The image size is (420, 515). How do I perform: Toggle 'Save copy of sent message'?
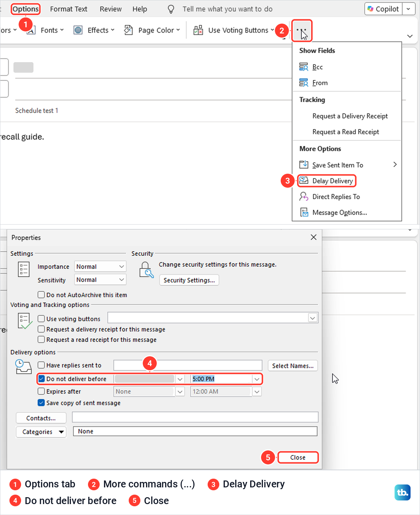[x=41, y=403]
